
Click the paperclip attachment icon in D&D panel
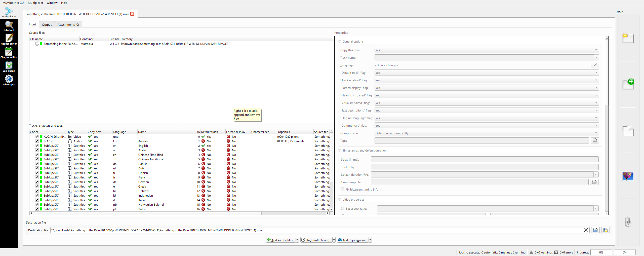628,222
